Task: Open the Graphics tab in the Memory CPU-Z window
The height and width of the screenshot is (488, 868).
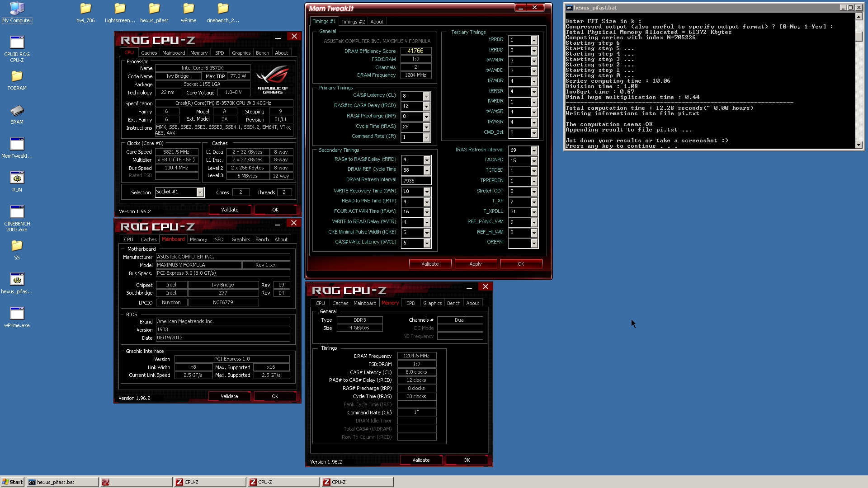Action: point(432,303)
